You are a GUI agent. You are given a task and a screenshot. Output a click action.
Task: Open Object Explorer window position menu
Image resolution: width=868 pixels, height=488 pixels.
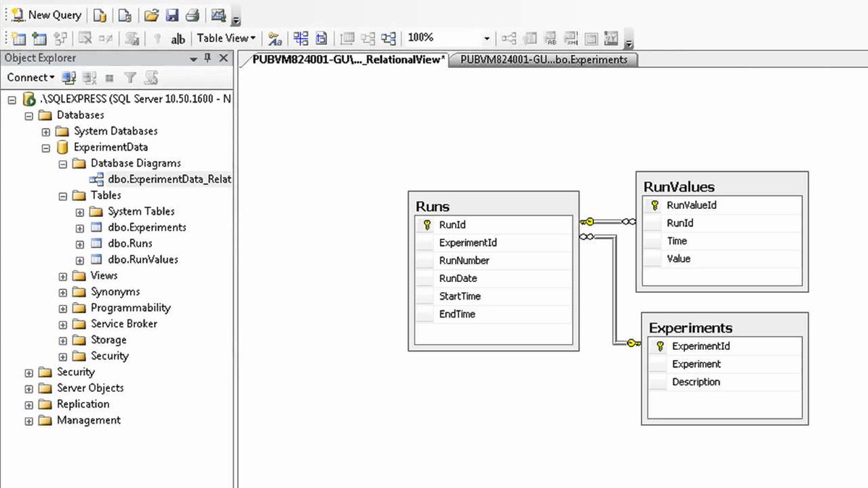click(194, 59)
